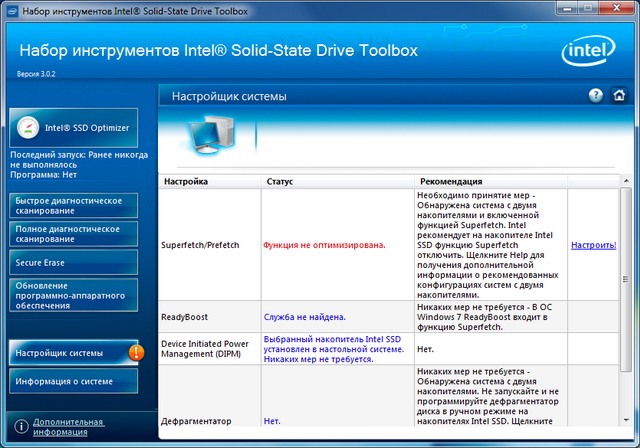Click the computer monitor illustration
The image size is (640, 448).
(x=211, y=135)
